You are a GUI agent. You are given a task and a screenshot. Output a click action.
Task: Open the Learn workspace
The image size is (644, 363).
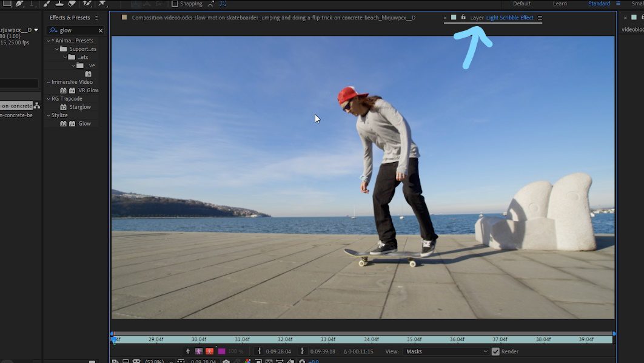[560, 3]
